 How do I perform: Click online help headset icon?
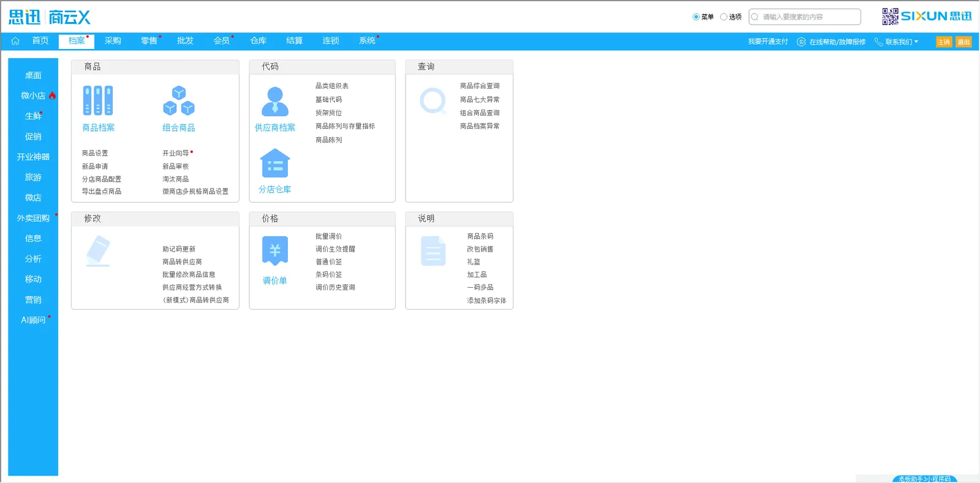(801, 42)
